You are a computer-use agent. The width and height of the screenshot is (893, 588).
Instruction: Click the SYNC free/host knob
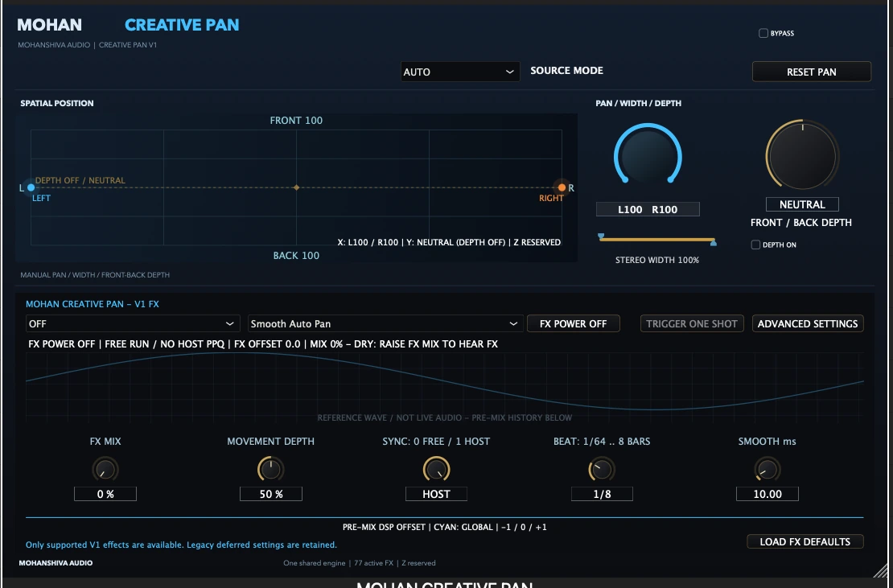pos(436,470)
